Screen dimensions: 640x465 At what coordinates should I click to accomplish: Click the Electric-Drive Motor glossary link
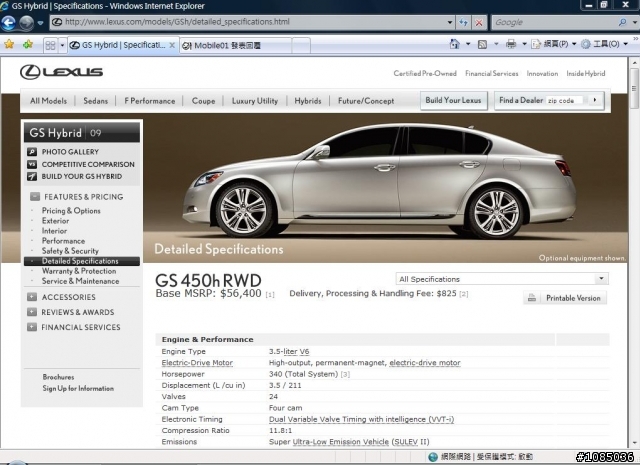pyautogui.click(x=197, y=363)
